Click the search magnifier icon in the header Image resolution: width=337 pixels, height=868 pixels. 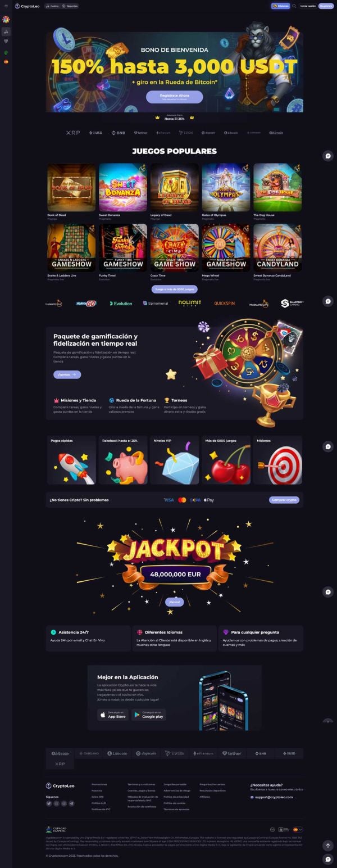(294, 6)
